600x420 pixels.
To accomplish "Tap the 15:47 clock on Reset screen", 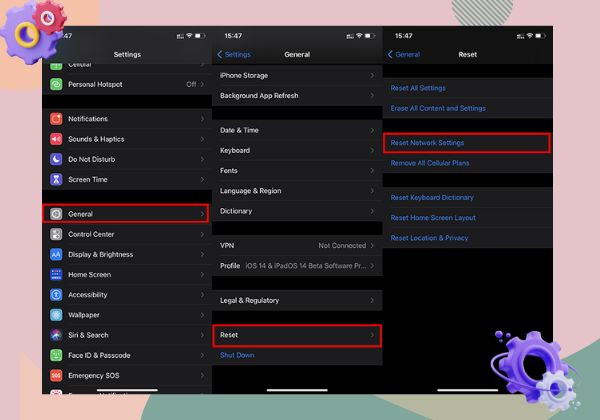I will [x=404, y=36].
